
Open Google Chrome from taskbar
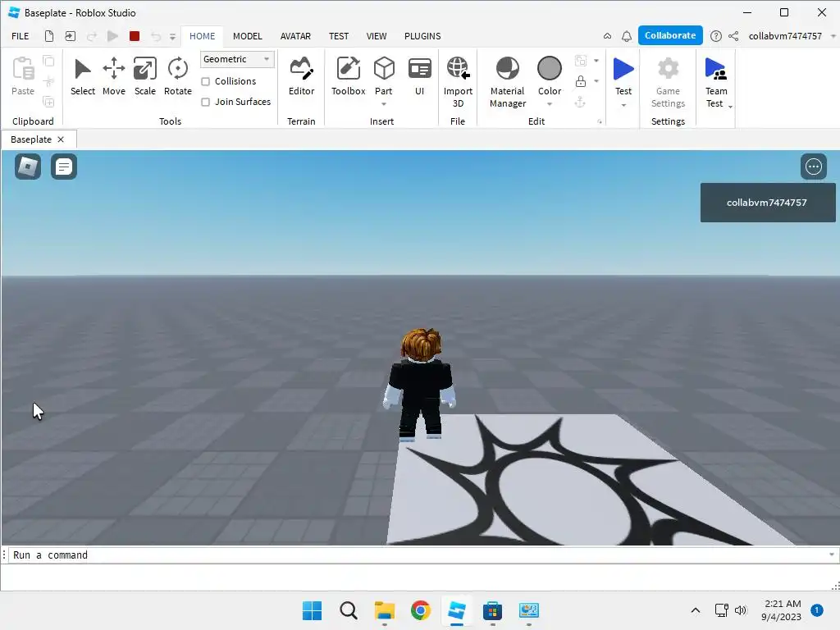[x=421, y=610]
